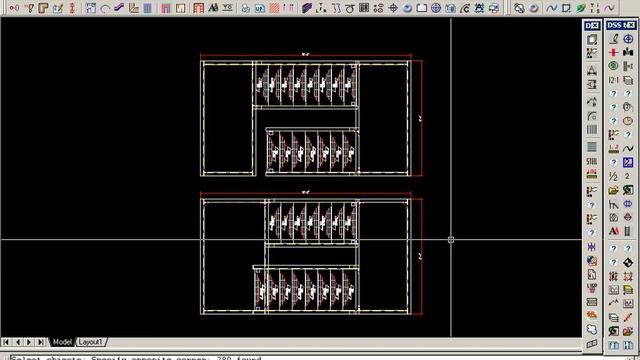The height and width of the screenshot is (360, 640).
Task: Switch to the Model tab
Action: click(x=62, y=342)
